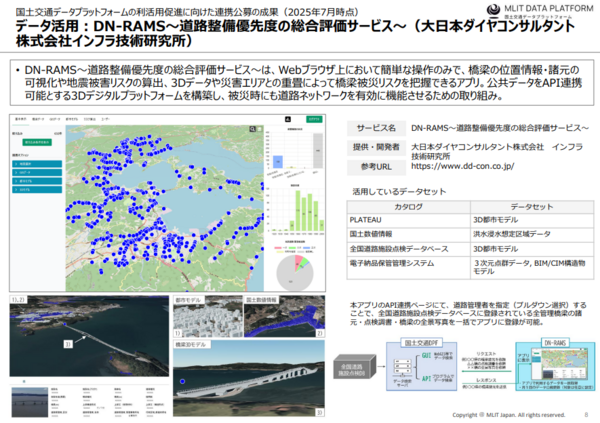Click the tallest green bar in the middle chart
Image resolution: width=600 pixels, height=423 pixels.
click(x=298, y=210)
